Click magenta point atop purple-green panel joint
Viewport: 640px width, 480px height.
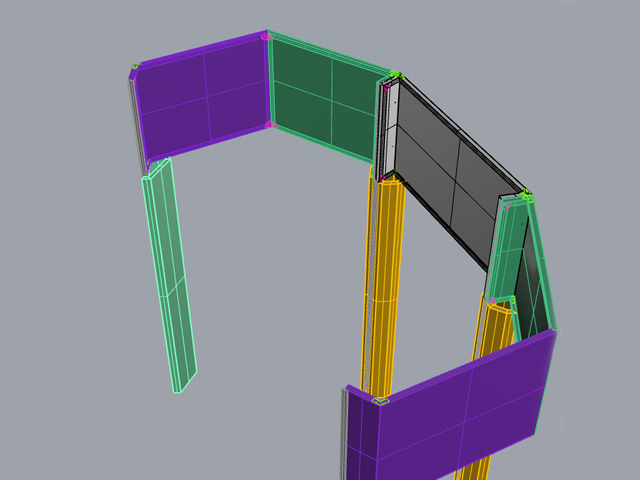266,37
